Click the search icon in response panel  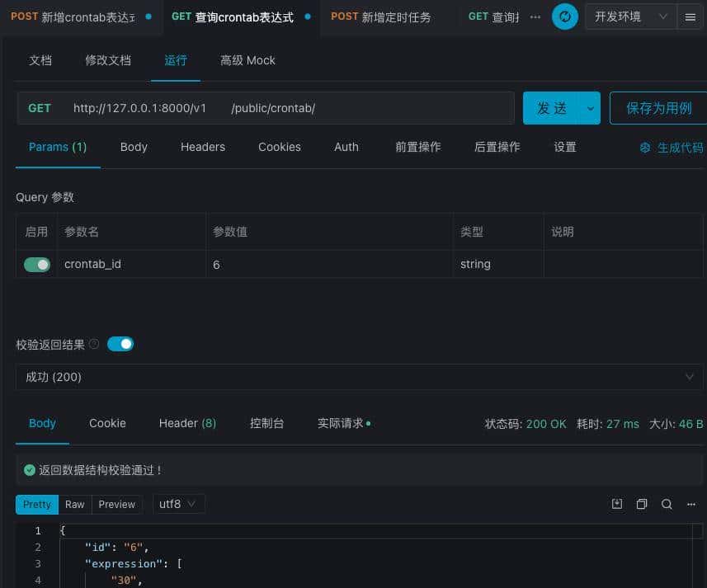coord(665,503)
